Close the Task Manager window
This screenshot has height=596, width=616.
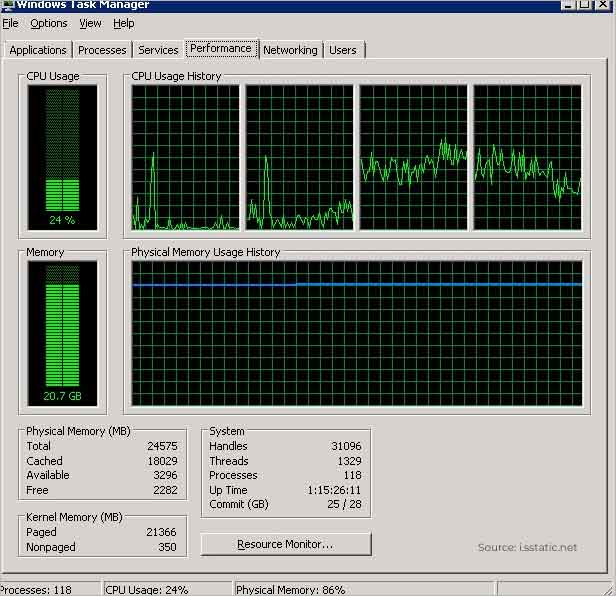coord(603,5)
